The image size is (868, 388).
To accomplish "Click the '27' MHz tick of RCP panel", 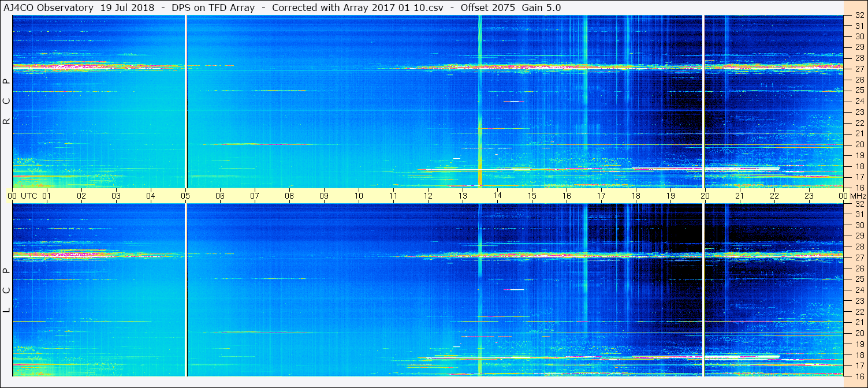I will (859, 69).
